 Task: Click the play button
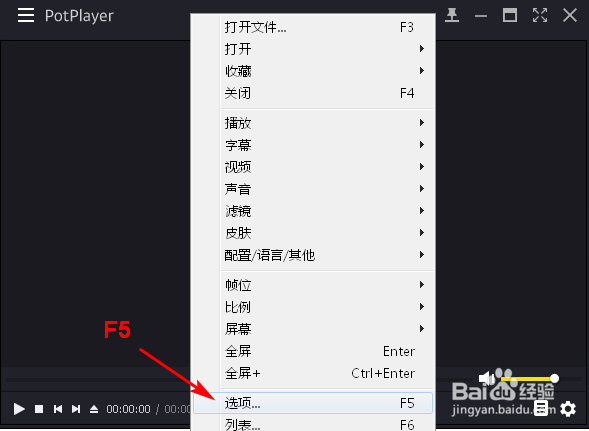tap(19, 409)
